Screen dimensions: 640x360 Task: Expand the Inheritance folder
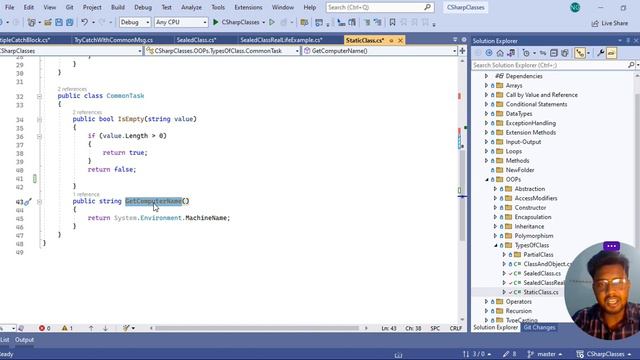coord(496,227)
